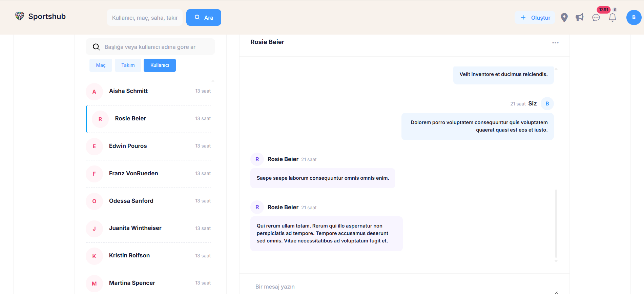Open the notifications bell icon
This screenshot has width=644, height=294.
click(612, 18)
